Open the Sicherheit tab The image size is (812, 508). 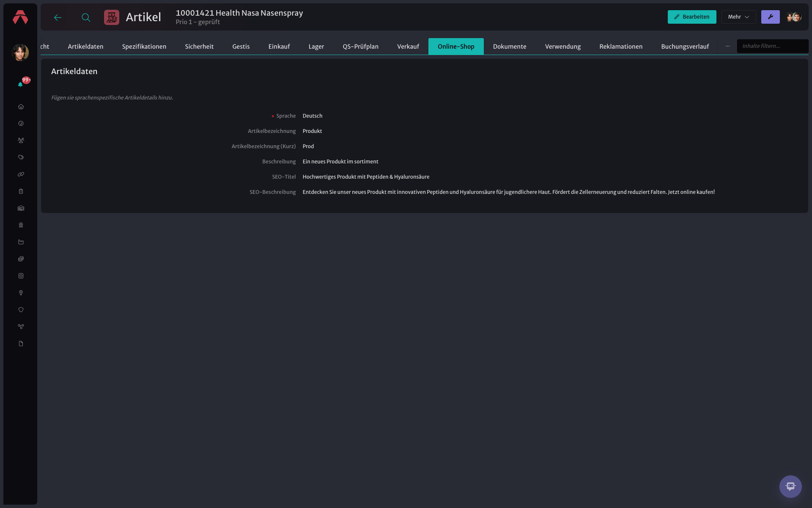(x=199, y=47)
